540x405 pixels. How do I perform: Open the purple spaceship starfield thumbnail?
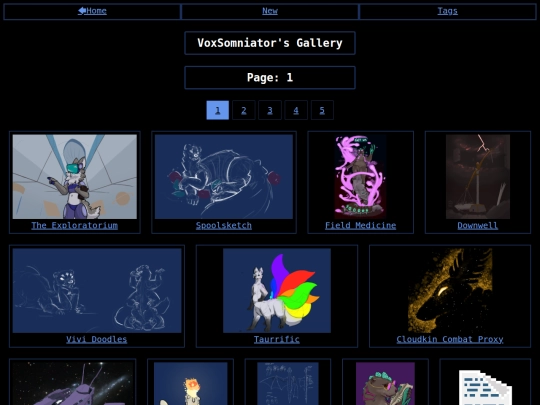click(x=73, y=383)
